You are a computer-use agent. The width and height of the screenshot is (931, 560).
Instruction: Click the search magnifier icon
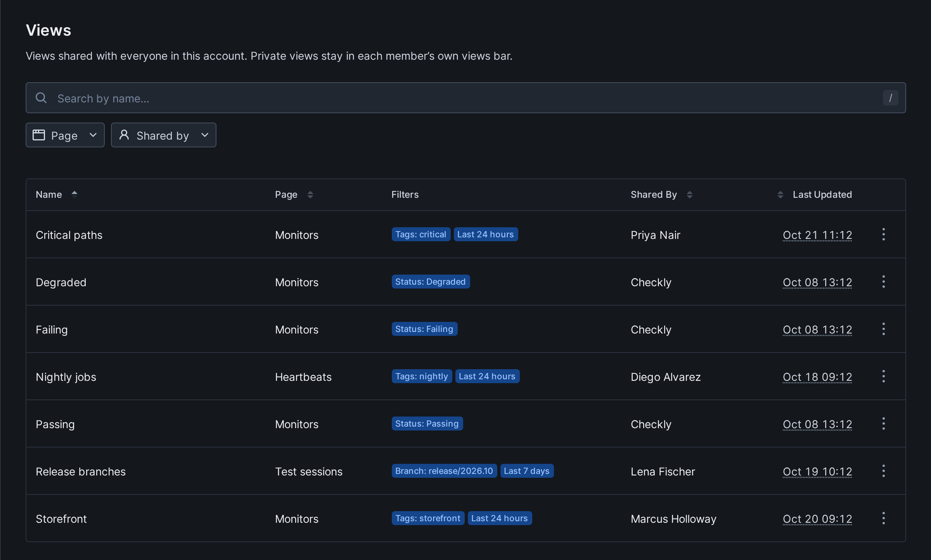(x=41, y=98)
